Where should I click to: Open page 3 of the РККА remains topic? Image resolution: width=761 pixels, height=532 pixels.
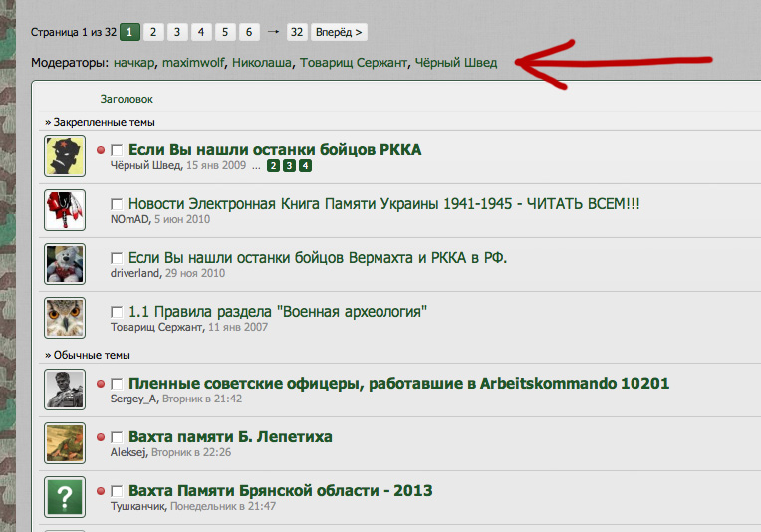(x=289, y=166)
